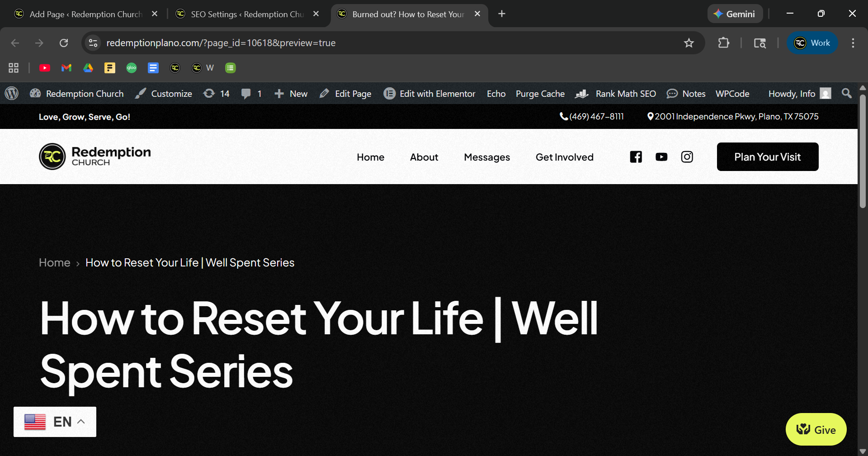Expand the Get Involved navigation menu
The height and width of the screenshot is (456, 868).
click(564, 157)
